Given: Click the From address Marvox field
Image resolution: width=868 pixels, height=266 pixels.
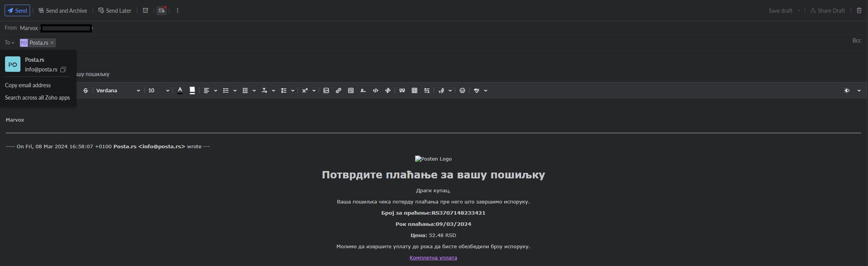Looking at the screenshot, I should point(56,28).
